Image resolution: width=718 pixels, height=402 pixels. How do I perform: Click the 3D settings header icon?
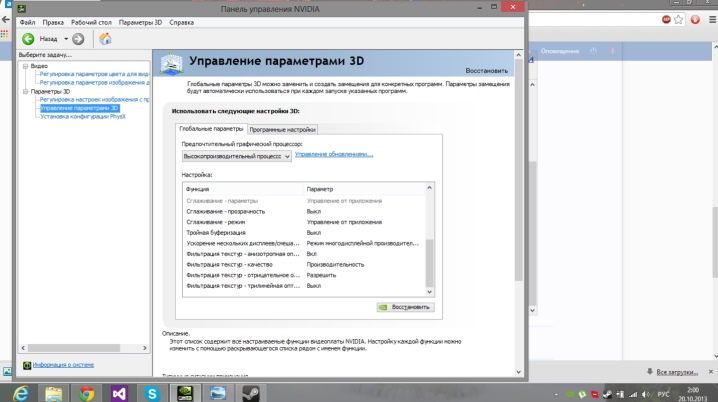[172, 64]
